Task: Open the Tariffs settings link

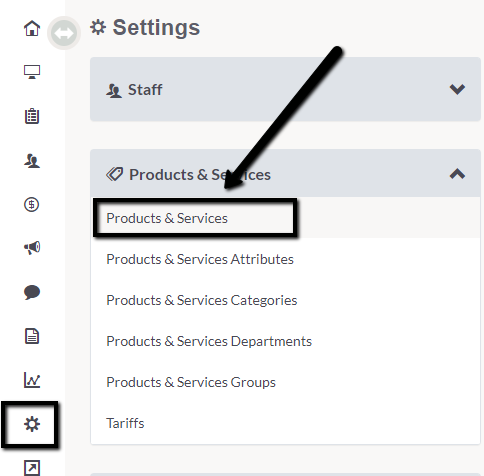Action: (x=125, y=423)
